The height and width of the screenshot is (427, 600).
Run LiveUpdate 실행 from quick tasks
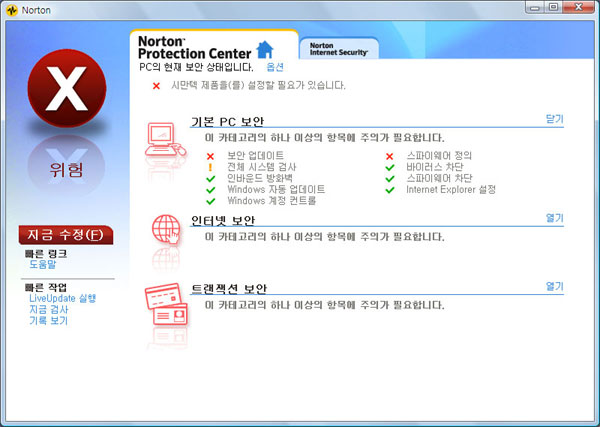[x=63, y=298]
